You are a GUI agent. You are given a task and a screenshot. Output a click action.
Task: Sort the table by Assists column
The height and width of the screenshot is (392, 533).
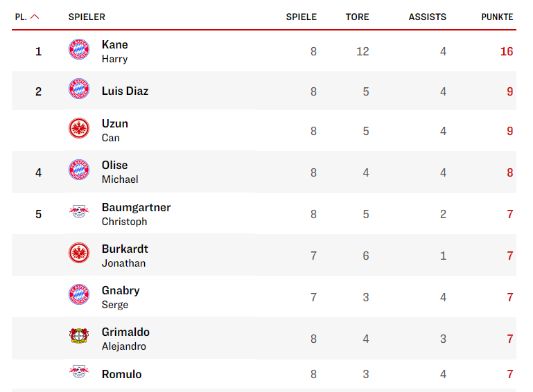click(x=427, y=17)
